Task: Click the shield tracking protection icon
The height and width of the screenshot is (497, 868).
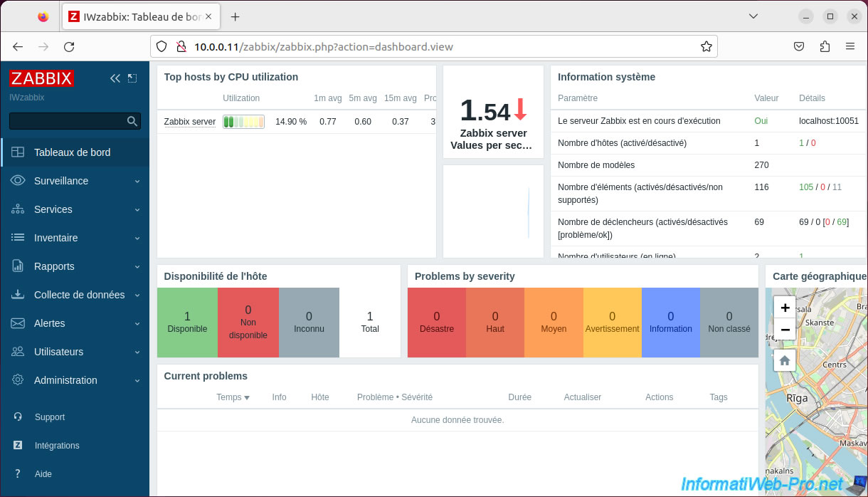Action: pyautogui.click(x=162, y=47)
